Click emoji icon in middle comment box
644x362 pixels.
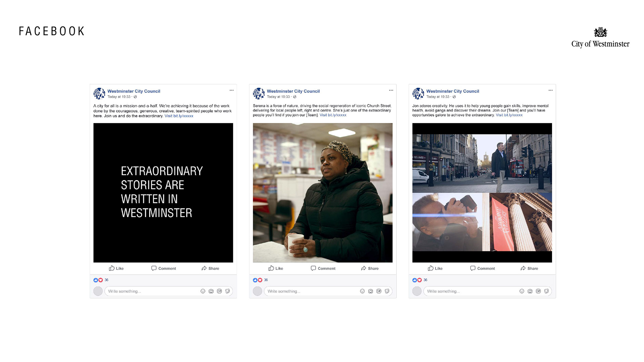tap(362, 291)
